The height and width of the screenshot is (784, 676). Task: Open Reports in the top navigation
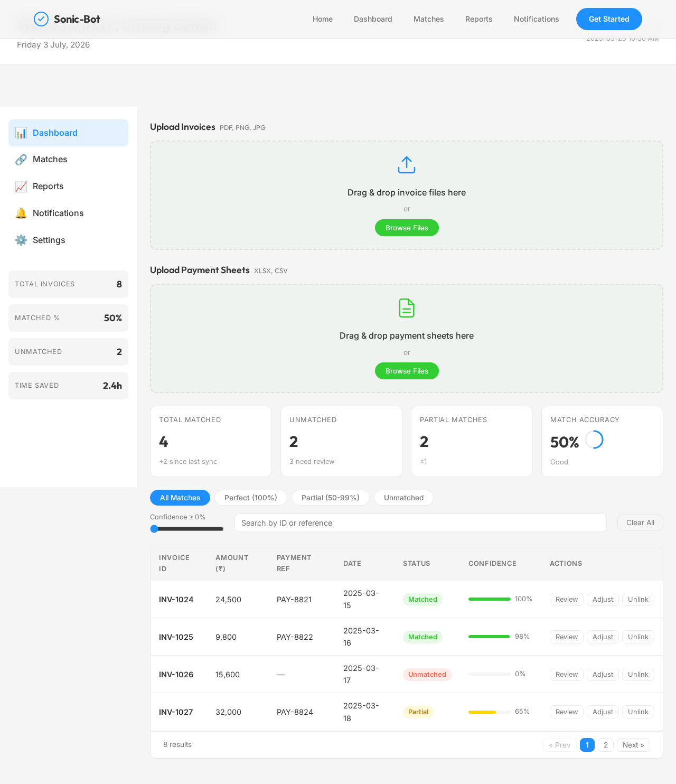[479, 19]
